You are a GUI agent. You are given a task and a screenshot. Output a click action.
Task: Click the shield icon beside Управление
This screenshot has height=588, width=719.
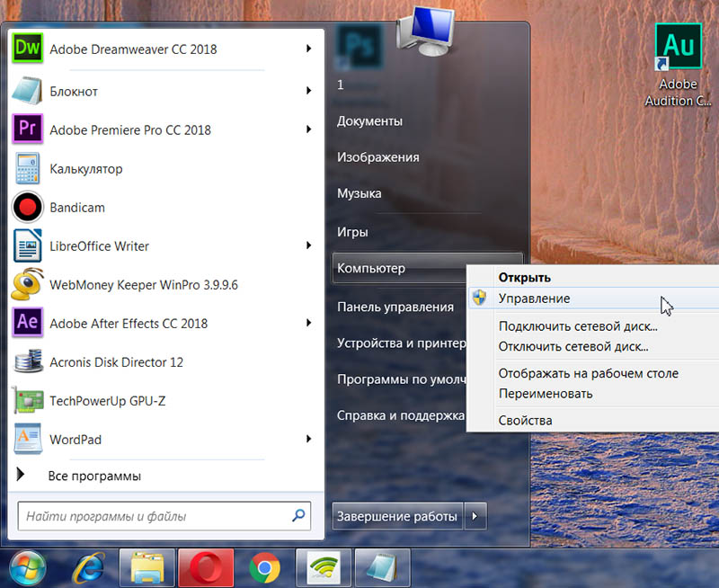tap(480, 298)
